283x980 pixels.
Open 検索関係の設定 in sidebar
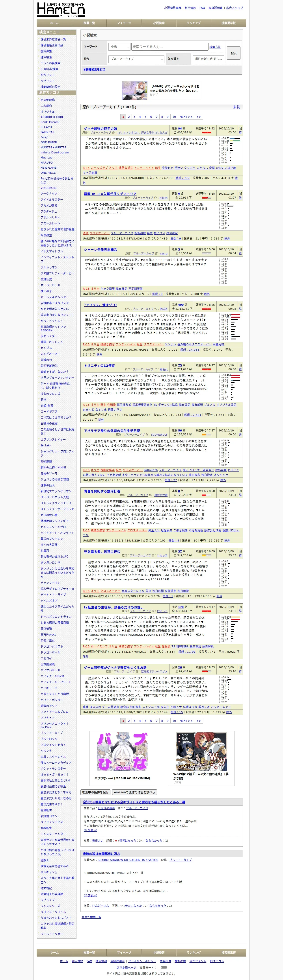[x=50, y=87]
